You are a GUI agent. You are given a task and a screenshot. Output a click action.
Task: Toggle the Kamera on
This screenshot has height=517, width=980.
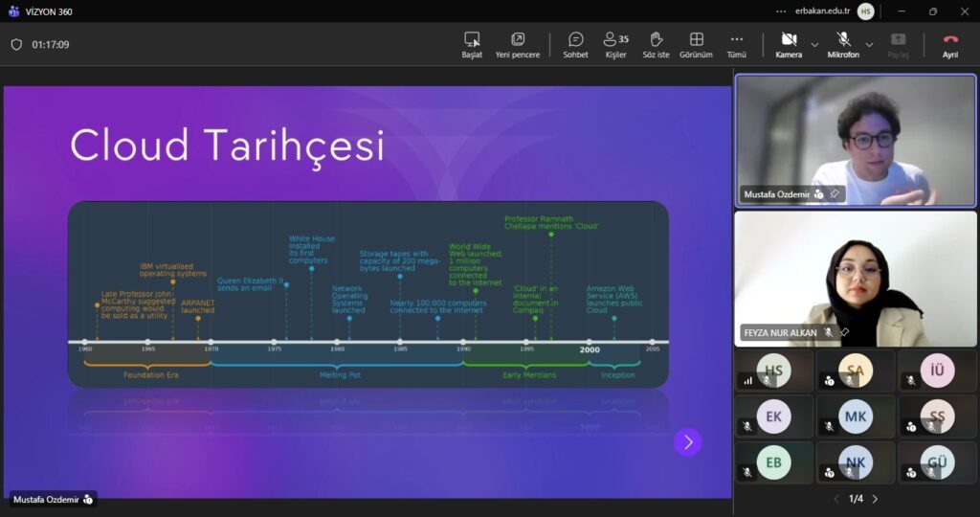[789, 44]
